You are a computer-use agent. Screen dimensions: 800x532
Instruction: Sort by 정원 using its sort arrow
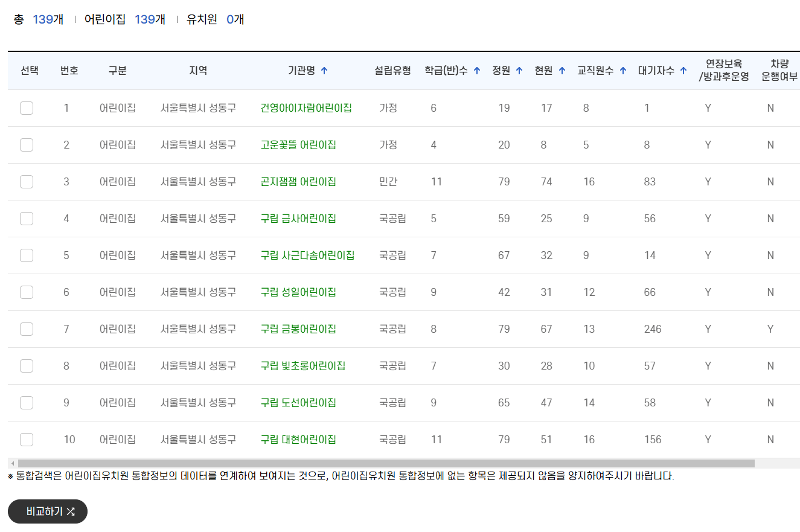pos(520,70)
